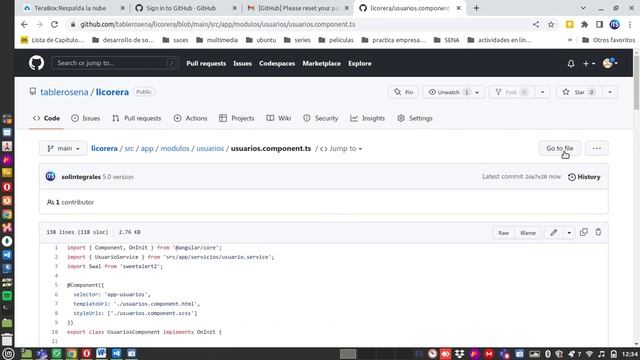Go back with the browser back arrow
Screen dimensions: 640x360
(24, 24)
